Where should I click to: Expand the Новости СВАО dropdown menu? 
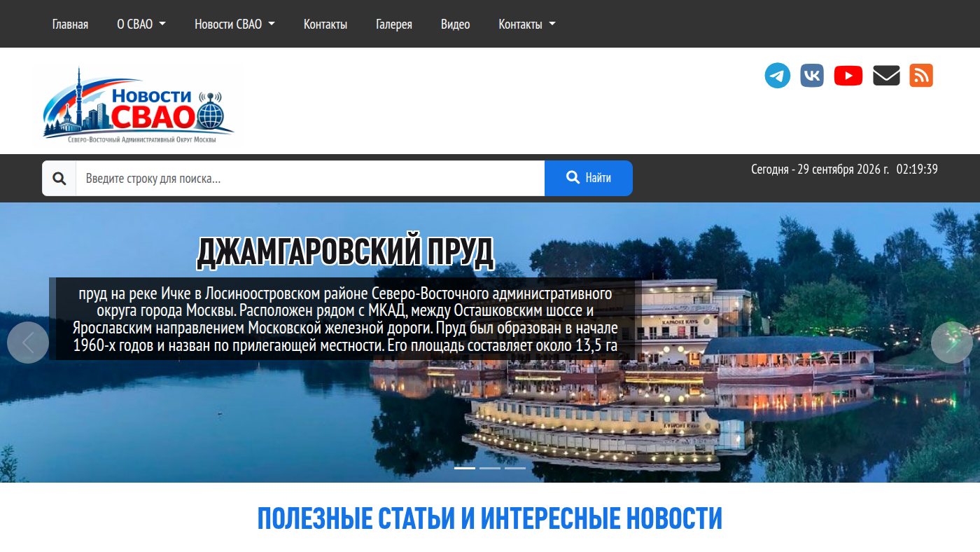click(234, 24)
